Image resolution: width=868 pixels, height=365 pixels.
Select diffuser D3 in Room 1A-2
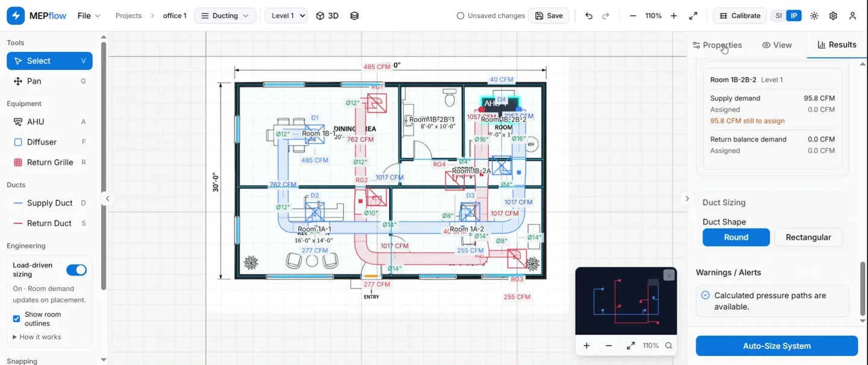470,212
